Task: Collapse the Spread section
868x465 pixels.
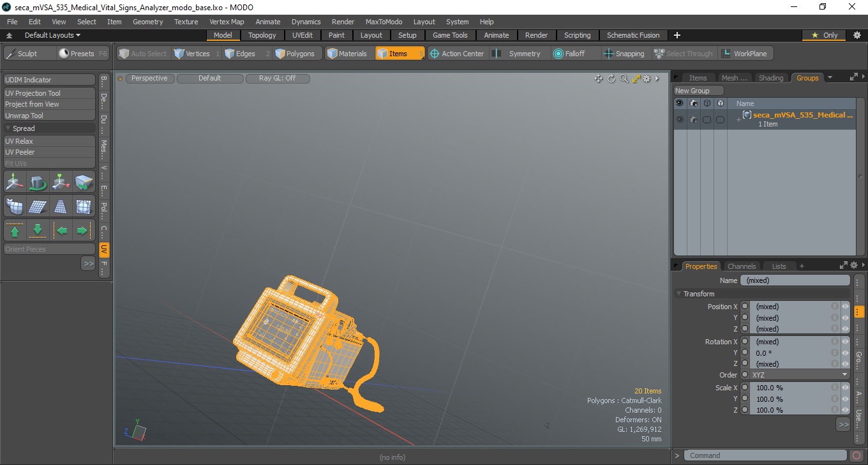Action: pyautogui.click(x=8, y=128)
